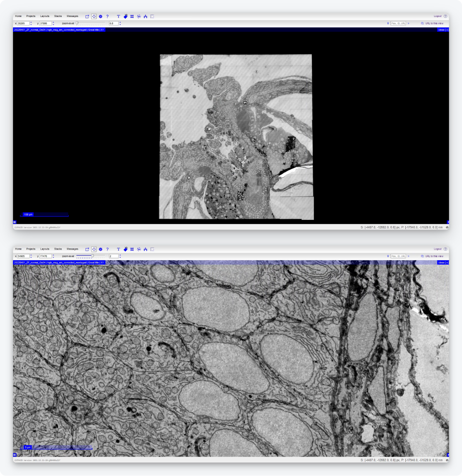This screenshot has height=476, width=462.
Task: Select the ROI grid tool
Action: pyautogui.click(x=132, y=16)
